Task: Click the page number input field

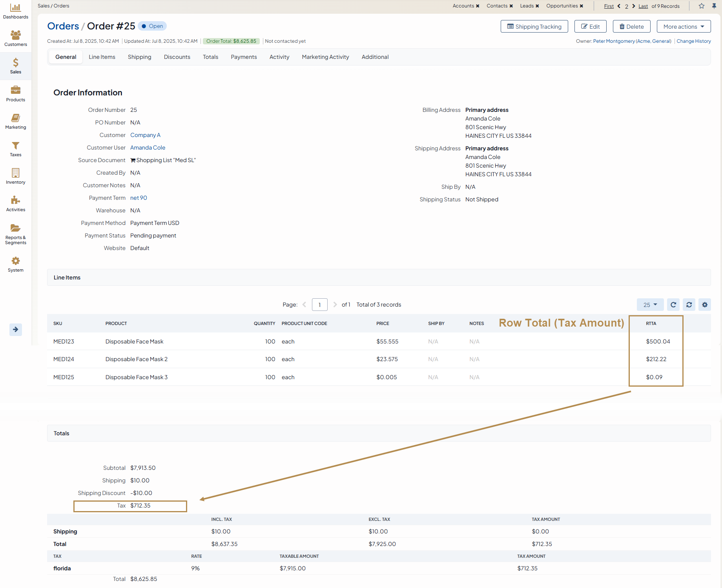Action: point(319,305)
